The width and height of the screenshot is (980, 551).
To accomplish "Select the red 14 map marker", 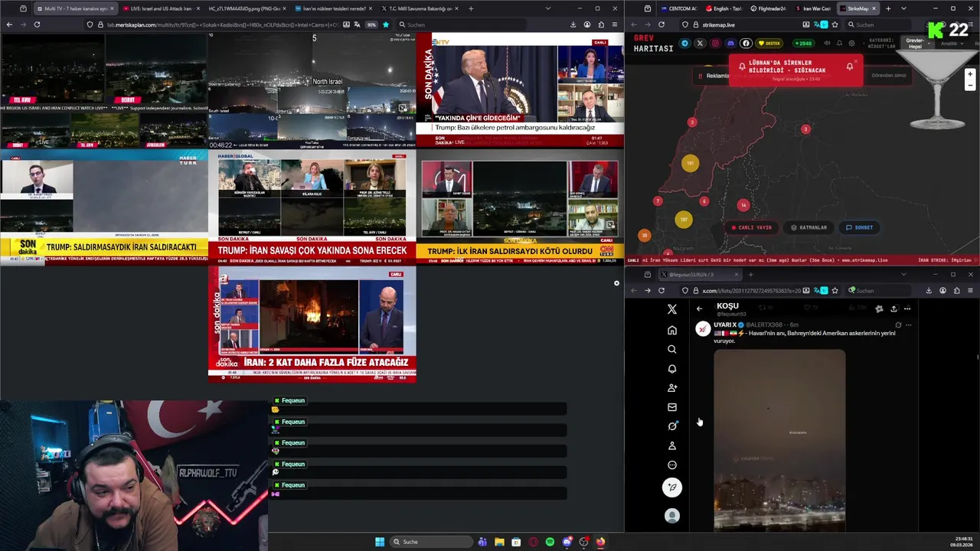I will 743,205.
